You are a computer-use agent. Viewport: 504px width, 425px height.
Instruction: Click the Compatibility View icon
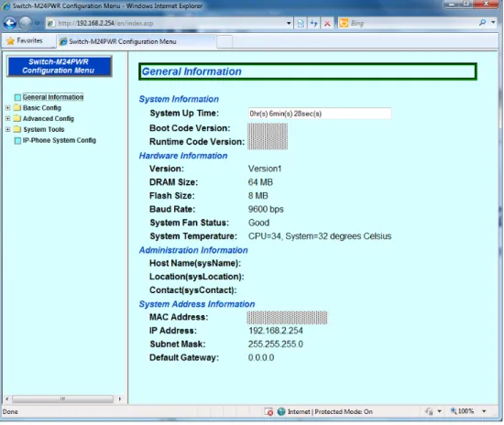tap(301, 23)
